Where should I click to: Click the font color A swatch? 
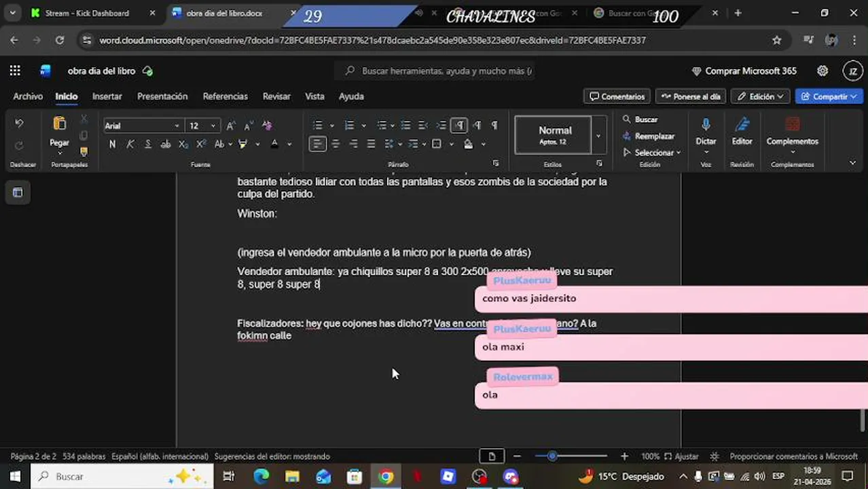coord(274,144)
